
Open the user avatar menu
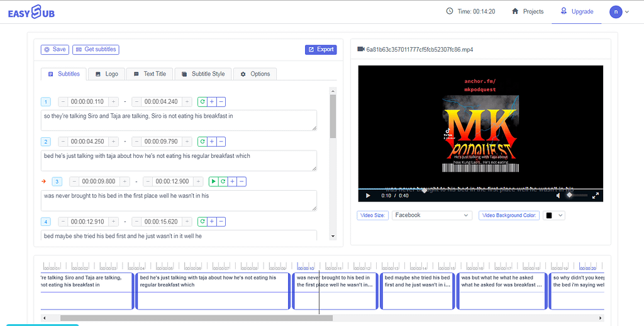pos(619,12)
